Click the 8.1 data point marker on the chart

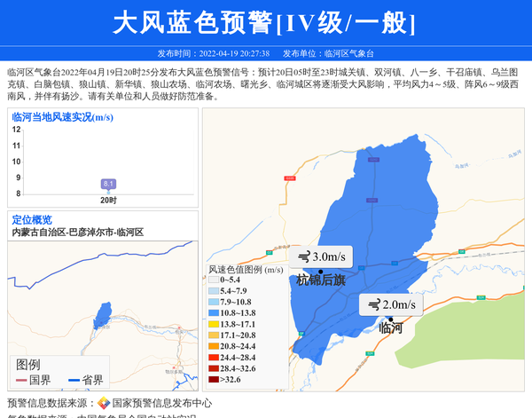pyautogui.click(x=108, y=185)
